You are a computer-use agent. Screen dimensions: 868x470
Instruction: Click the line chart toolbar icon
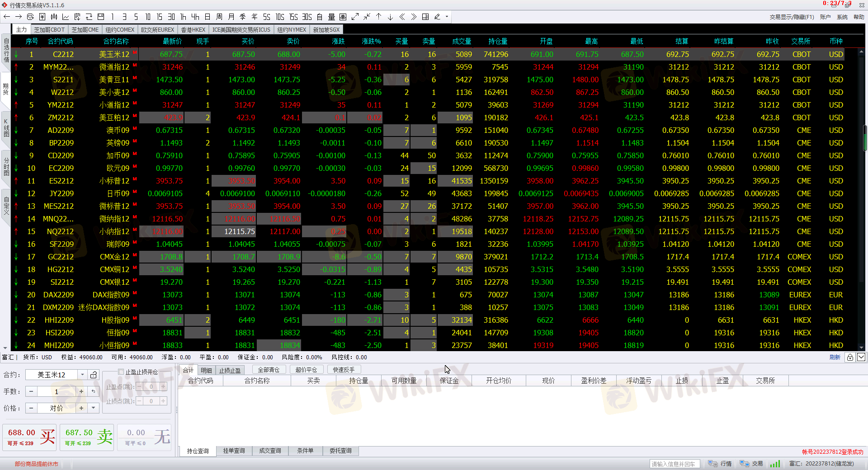[66, 17]
